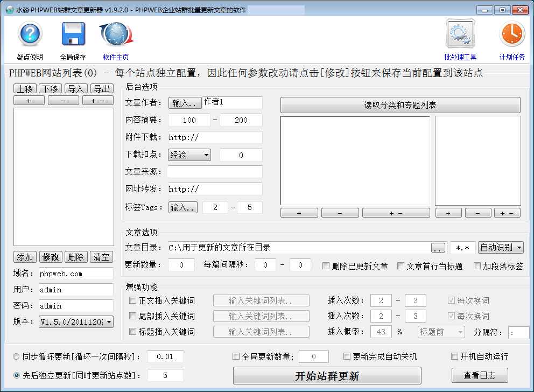Viewport: 534px width, 392px height.
Task: Click the 更新数量 input field
Action: click(x=181, y=264)
